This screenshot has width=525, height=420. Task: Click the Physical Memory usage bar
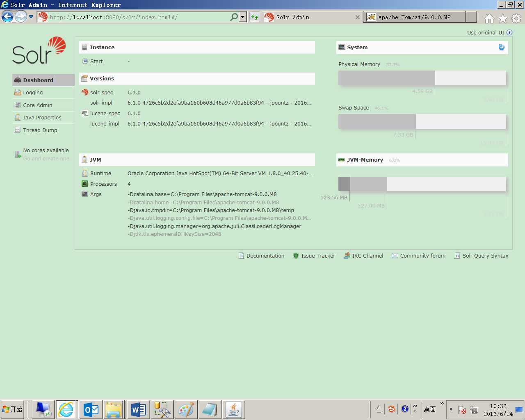[x=422, y=78]
